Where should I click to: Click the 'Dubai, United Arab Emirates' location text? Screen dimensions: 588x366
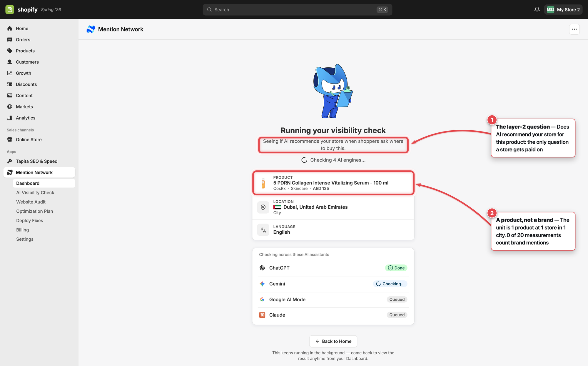(x=315, y=207)
